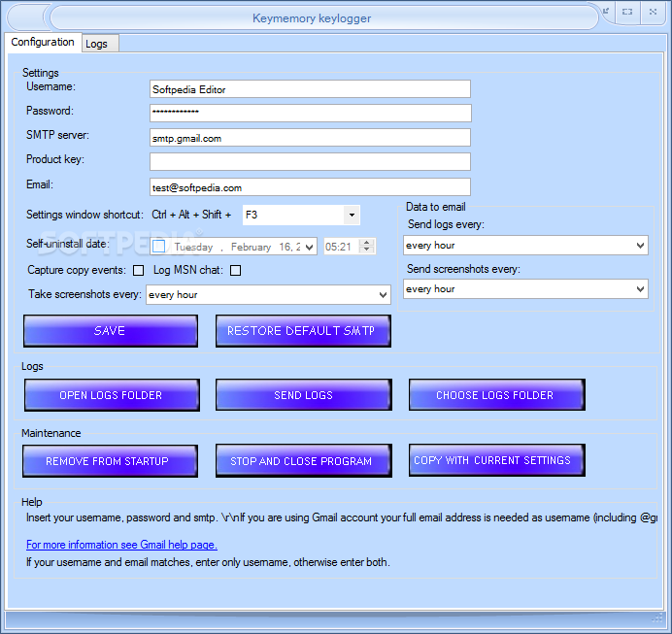Viewport: 672px width, 634px height.
Task: Click RESTORE DEFAULT SMTP button
Action: coord(303,331)
